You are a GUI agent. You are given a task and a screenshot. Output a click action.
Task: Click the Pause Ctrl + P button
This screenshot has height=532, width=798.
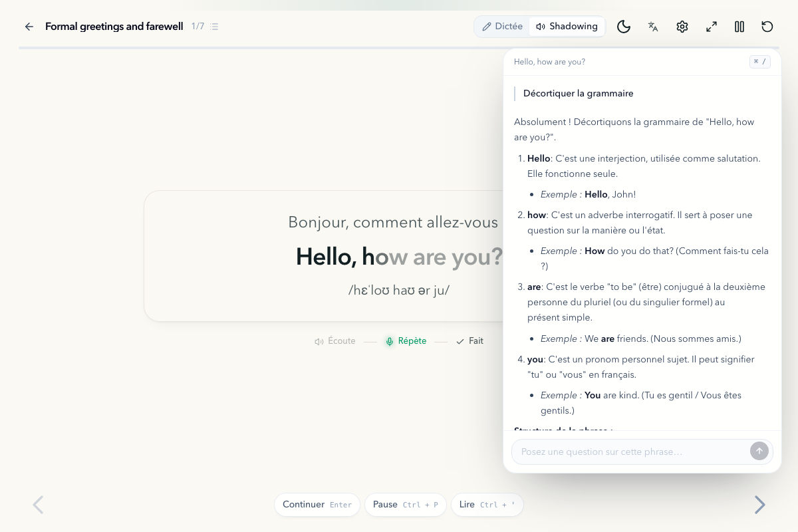pyautogui.click(x=406, y=505)
